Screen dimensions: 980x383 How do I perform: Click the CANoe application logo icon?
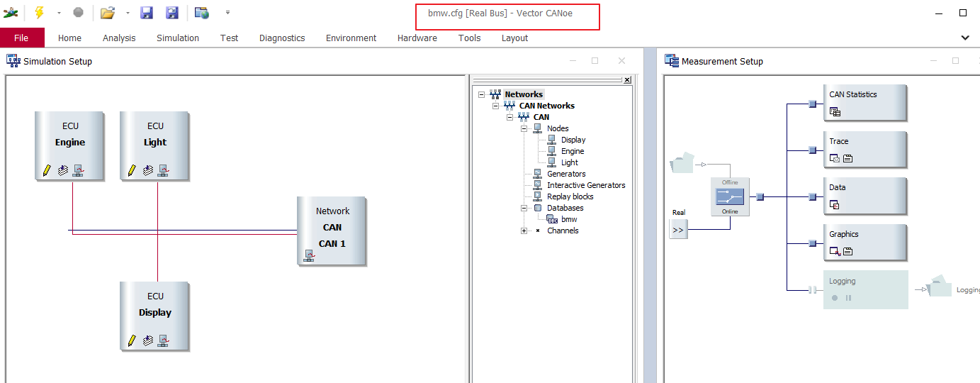pos(11,12)
